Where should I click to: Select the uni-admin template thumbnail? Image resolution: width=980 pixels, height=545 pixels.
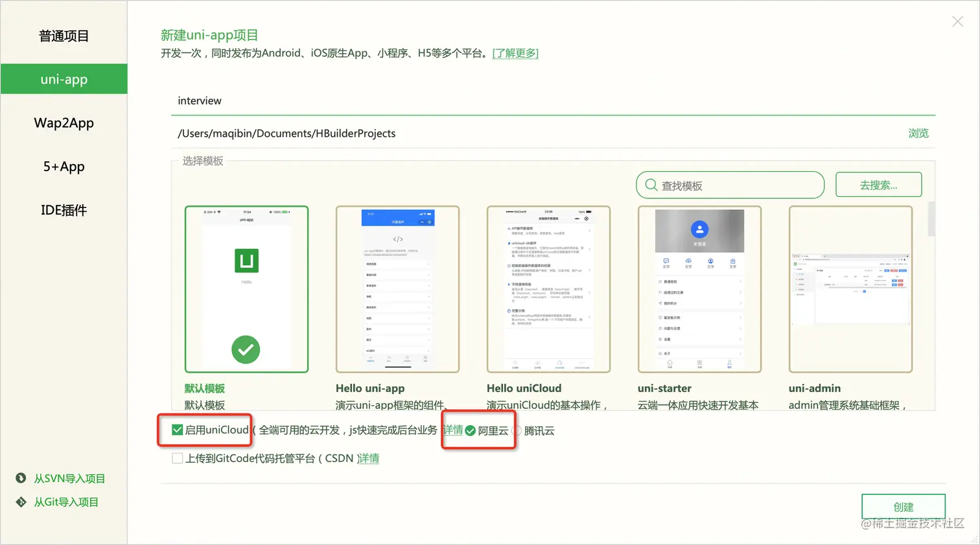850,289
